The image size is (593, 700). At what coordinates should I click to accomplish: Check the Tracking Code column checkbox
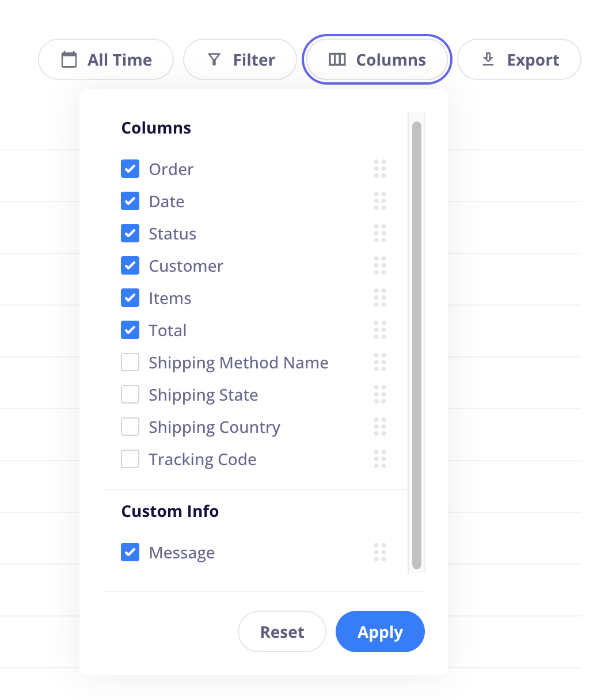click(130, 459)
